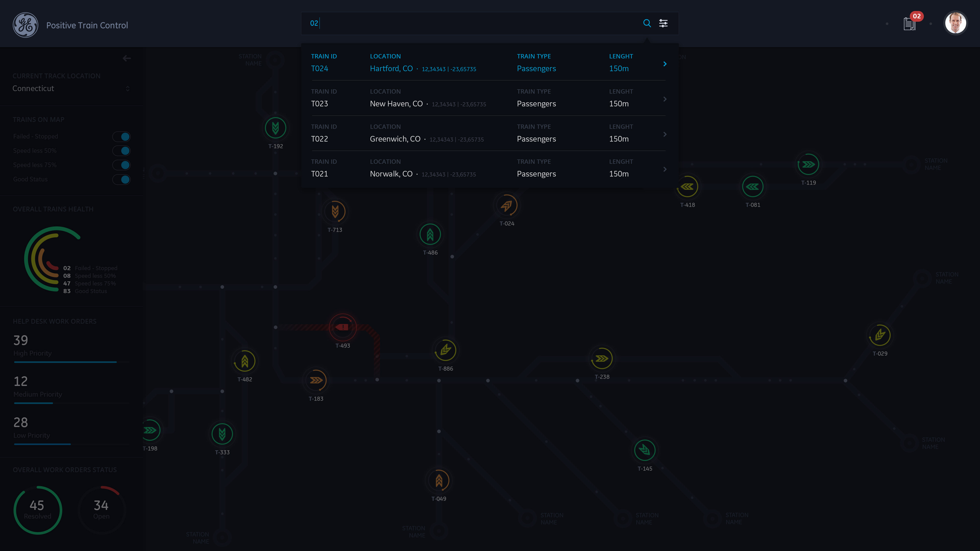Click the GE logo
This screenshot has height=551, width=980.
pos(26,25)
